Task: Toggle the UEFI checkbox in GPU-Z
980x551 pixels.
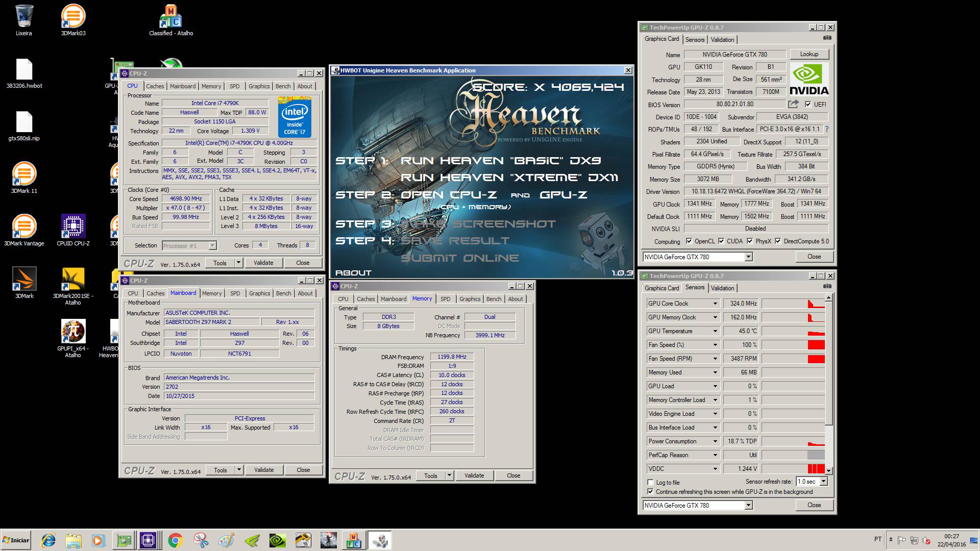Action: tap(808, 104)
